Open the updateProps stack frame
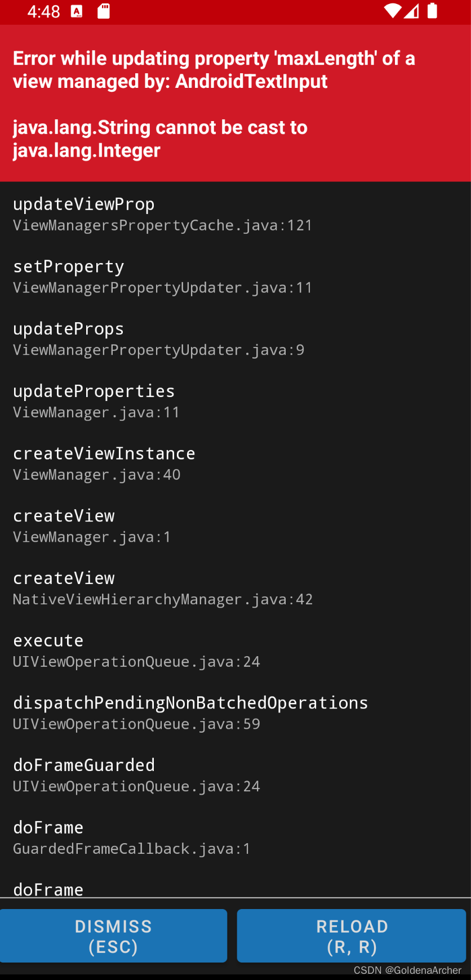The image size is (471, 980). tap(235, 339)
